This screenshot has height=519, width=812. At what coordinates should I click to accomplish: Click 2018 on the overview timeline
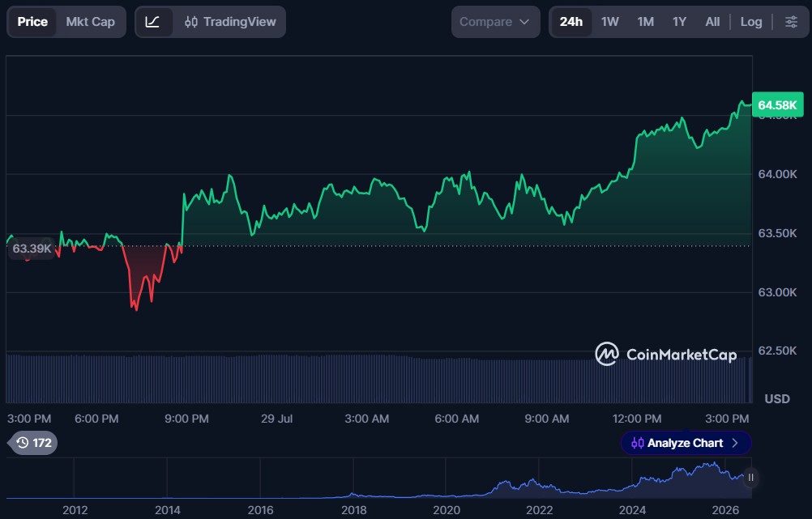pos(353,510)
